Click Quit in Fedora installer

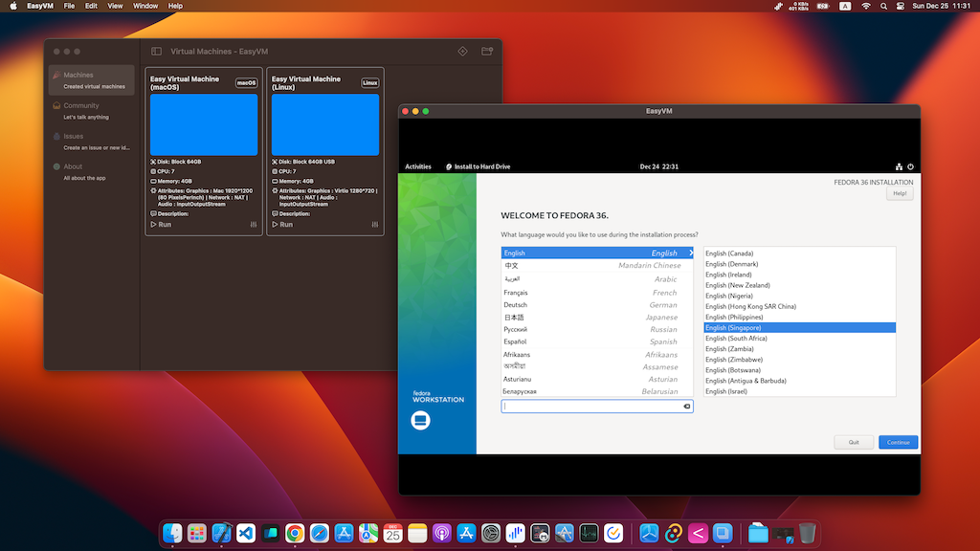853,442
